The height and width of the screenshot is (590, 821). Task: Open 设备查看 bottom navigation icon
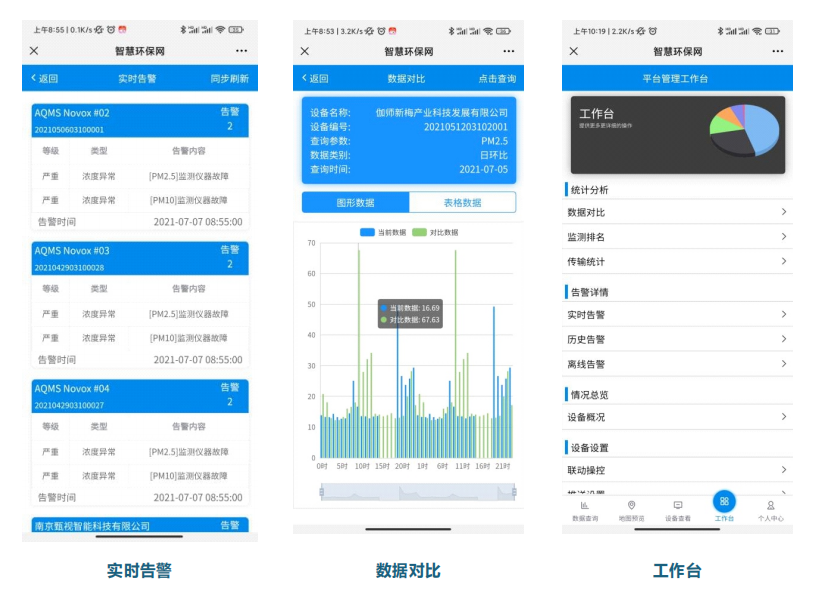(677, 510)
